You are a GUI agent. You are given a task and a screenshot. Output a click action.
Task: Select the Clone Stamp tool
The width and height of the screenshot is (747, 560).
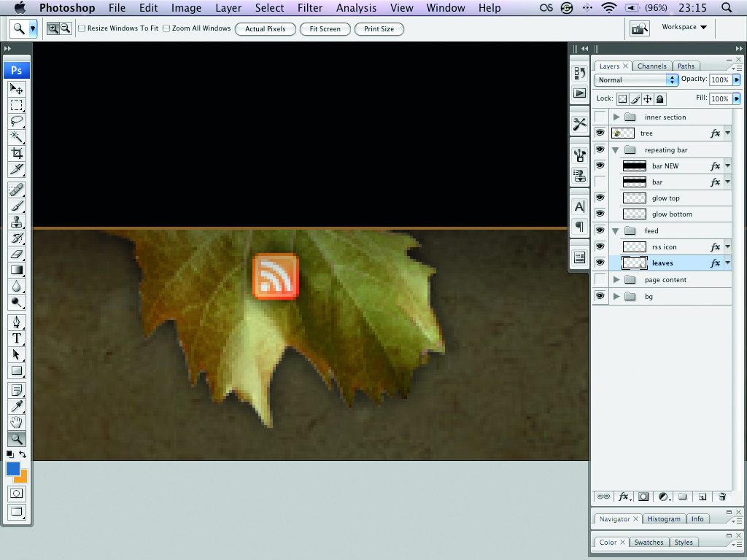coord(17,222)
